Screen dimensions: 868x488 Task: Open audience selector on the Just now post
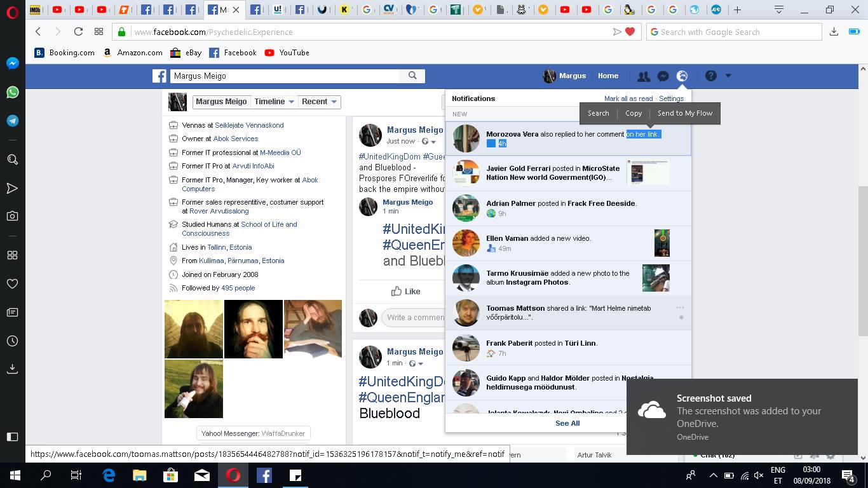pos(428,142)
